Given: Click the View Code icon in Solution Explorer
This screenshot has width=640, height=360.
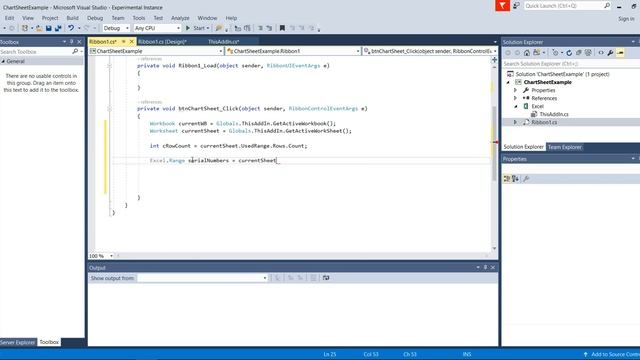Looking at the screenshot, I should (601, 53).
